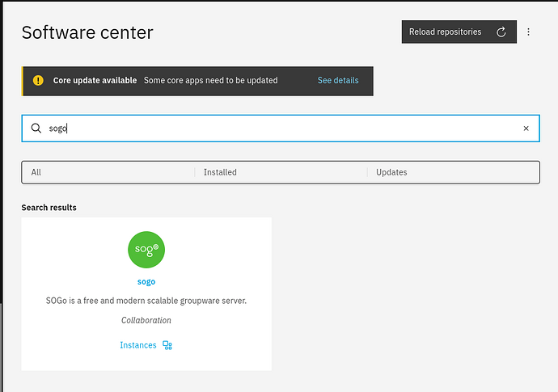The width and height of the screenshot is (558, 392).
Task: Show the Updates tab
Action: coord(453,172)
